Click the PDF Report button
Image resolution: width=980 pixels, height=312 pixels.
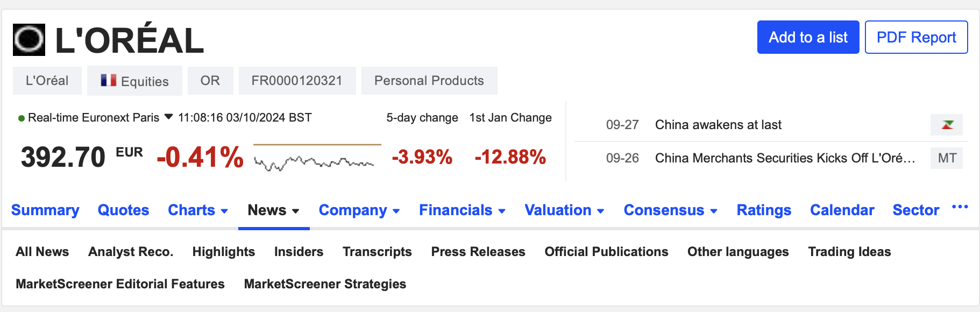tap(916, 37)
